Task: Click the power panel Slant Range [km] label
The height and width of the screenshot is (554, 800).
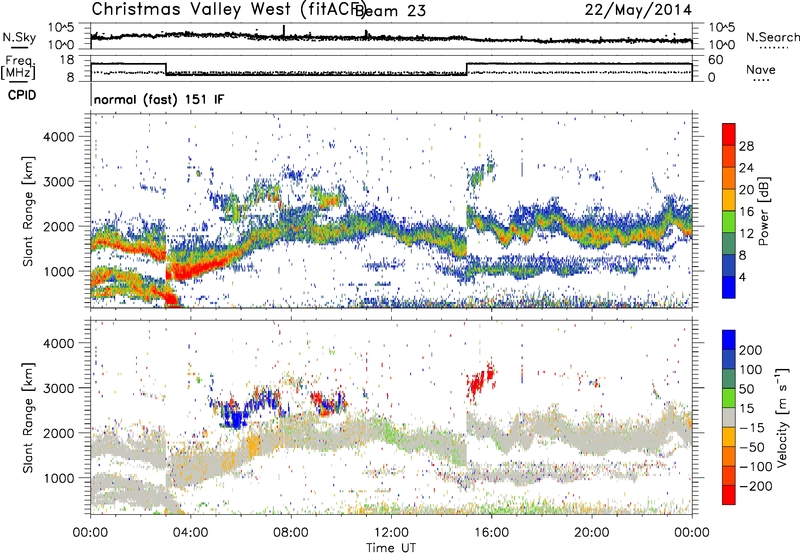Action: (28, 211)
